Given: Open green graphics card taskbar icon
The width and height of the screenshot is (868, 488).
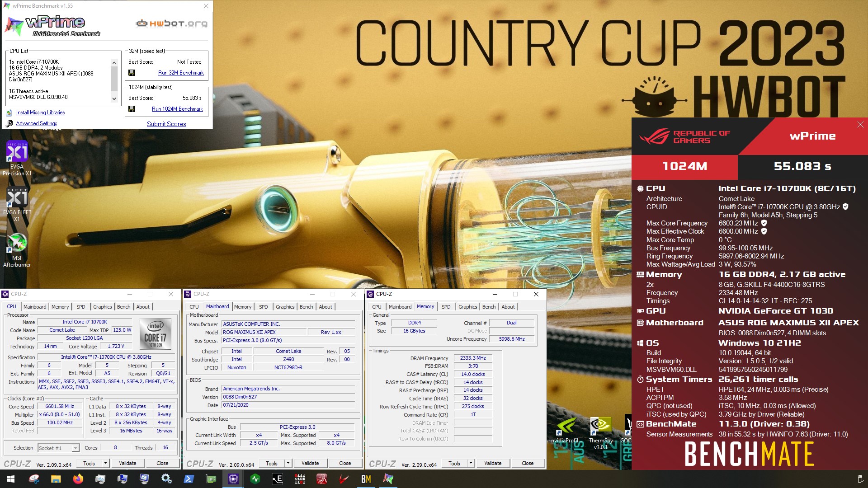Looking at the screenshot, I should 211,479.
